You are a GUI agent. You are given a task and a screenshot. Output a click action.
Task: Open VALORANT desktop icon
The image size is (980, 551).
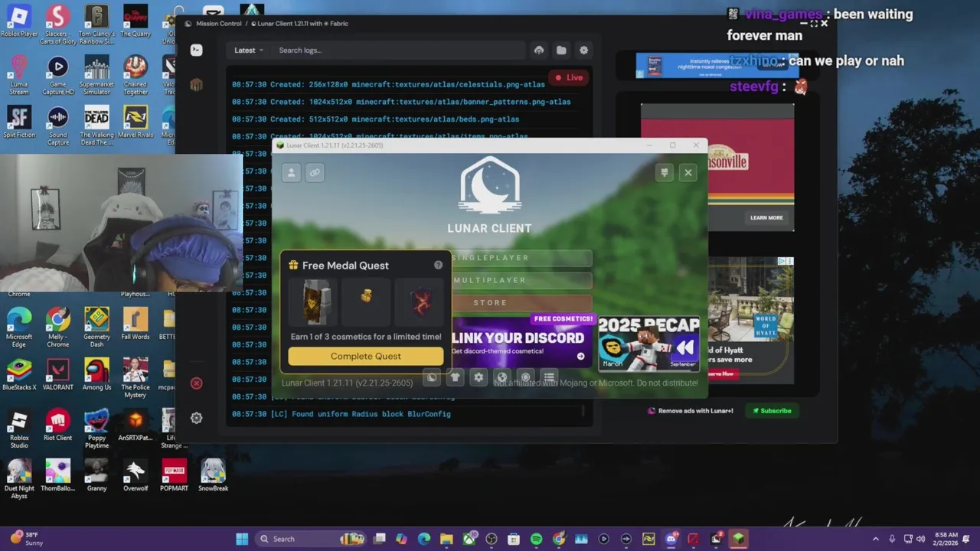pyautogui.click(x=57, y=374)
